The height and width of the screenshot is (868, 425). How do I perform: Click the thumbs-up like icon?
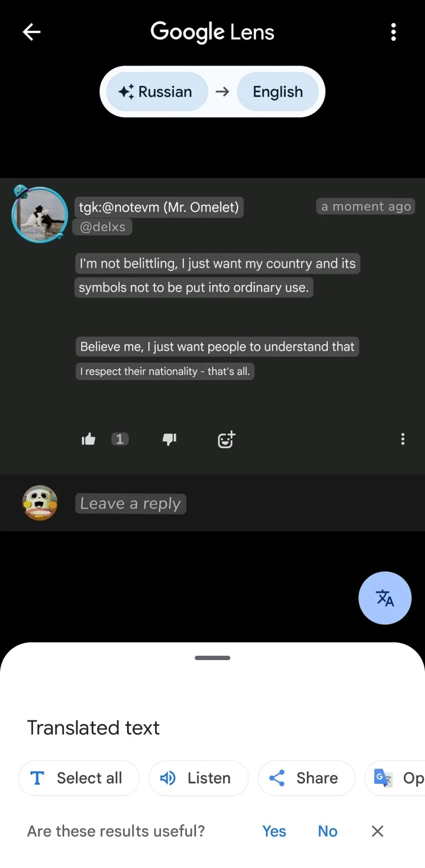tap(88, 439)
